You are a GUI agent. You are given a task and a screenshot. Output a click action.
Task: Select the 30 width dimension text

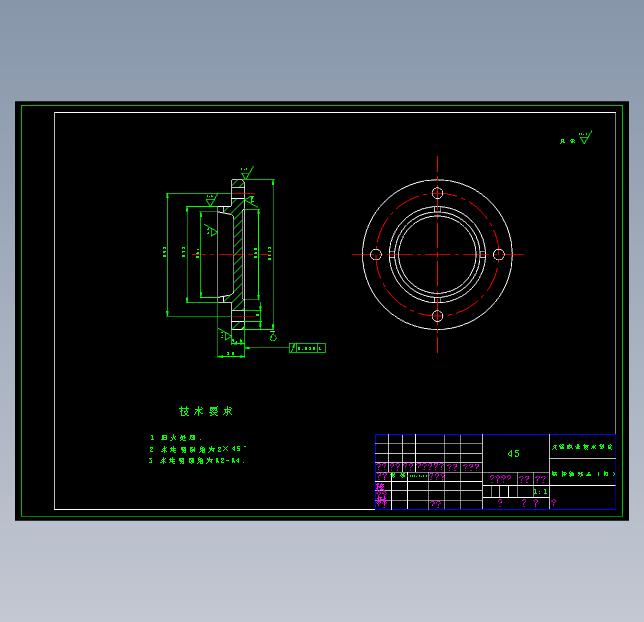pos(231,353)
